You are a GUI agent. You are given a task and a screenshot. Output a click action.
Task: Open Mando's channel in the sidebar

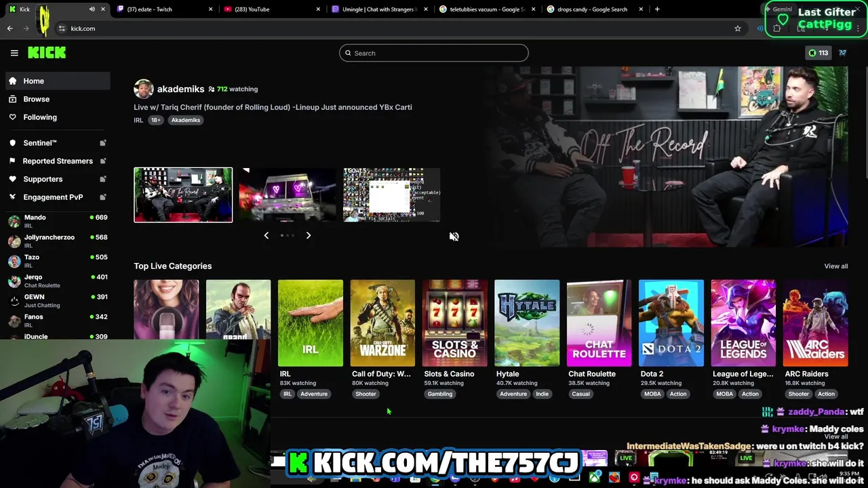tap(57, 221)
